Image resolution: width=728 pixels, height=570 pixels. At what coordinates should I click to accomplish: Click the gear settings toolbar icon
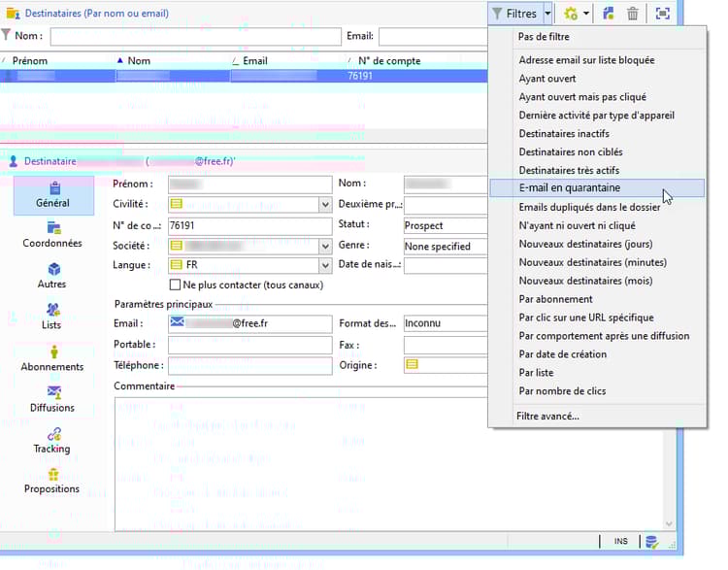click(x=570, y=14)
